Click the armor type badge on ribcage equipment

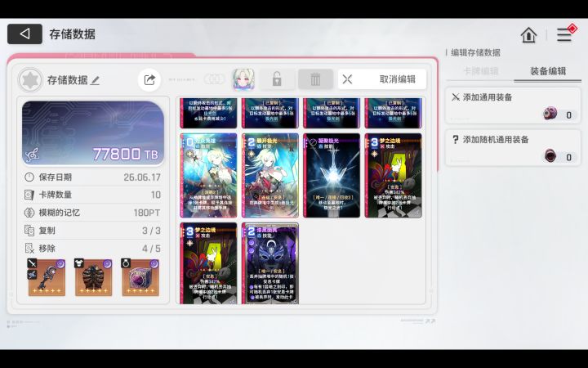pos(78,263)
